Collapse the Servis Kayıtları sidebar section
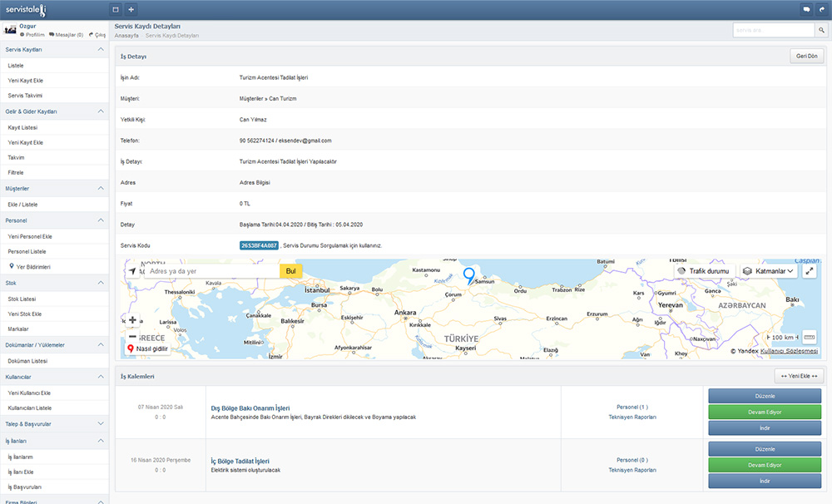 pyautogui.click(x=101, y=50)
